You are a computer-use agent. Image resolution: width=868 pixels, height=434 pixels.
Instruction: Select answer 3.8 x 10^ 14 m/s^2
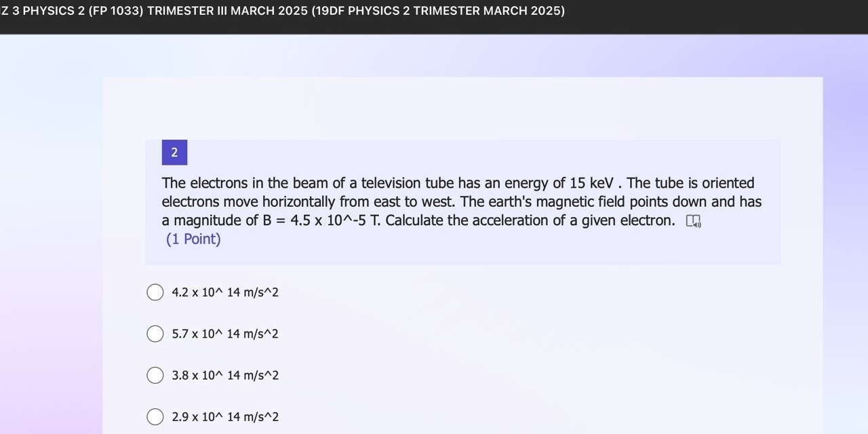tap(155, 375)
